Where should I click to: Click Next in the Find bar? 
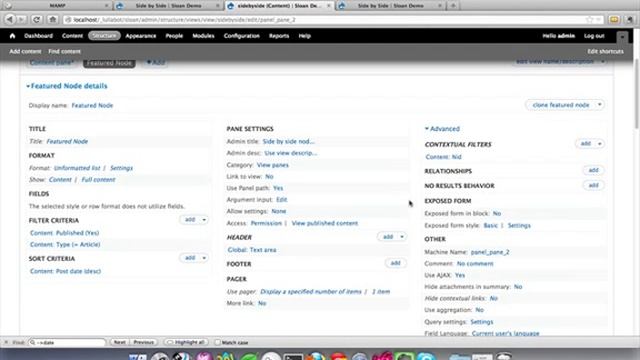pyautogui.click(x=120, y=342)
